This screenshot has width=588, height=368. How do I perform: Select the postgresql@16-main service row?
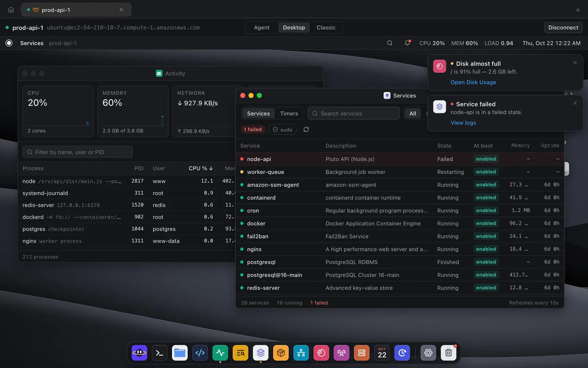[x=400, y=275]
